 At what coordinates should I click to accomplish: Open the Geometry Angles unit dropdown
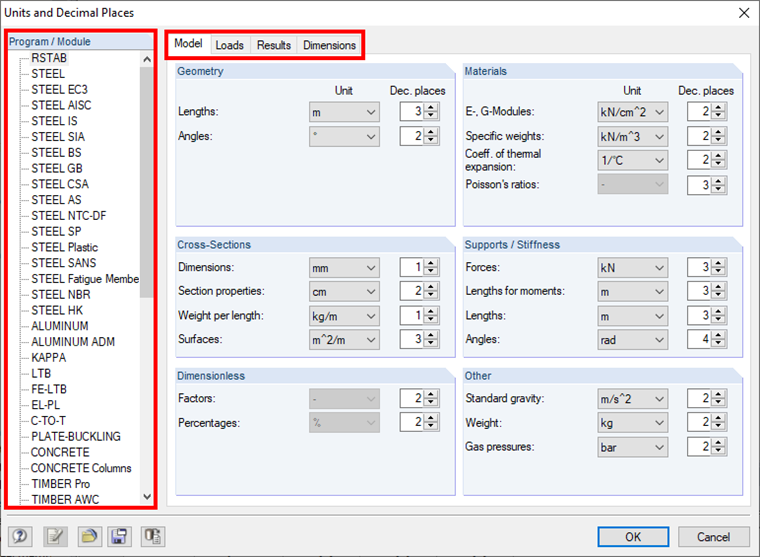pos(344,137)
